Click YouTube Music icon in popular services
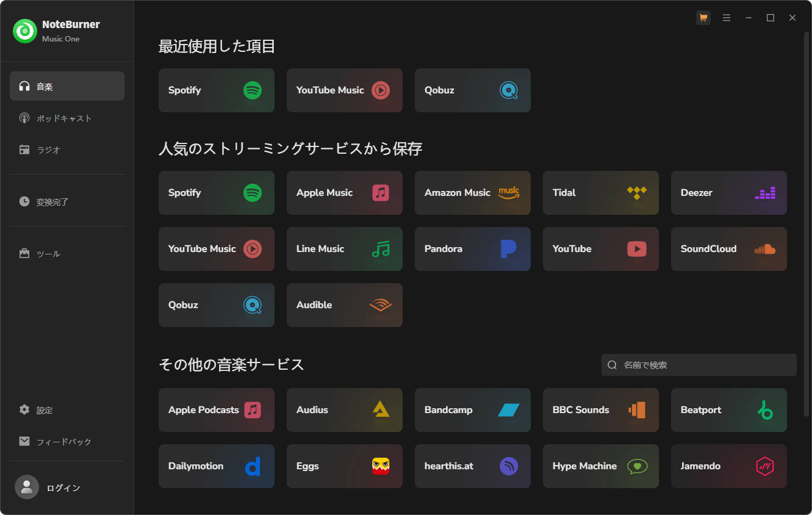The height and width of the screenshot is (515, 812). coord(253,249)
